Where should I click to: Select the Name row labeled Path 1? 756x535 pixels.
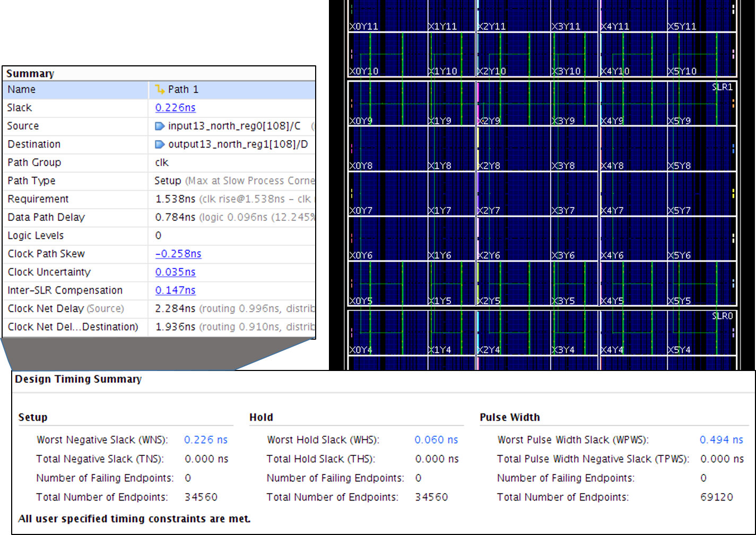[x=159, y=89]
